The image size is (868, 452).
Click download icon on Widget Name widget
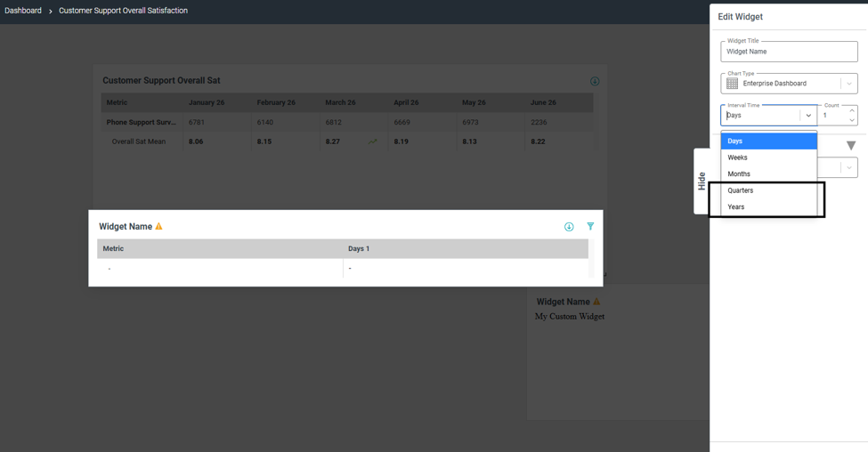[x=569, y=227]
